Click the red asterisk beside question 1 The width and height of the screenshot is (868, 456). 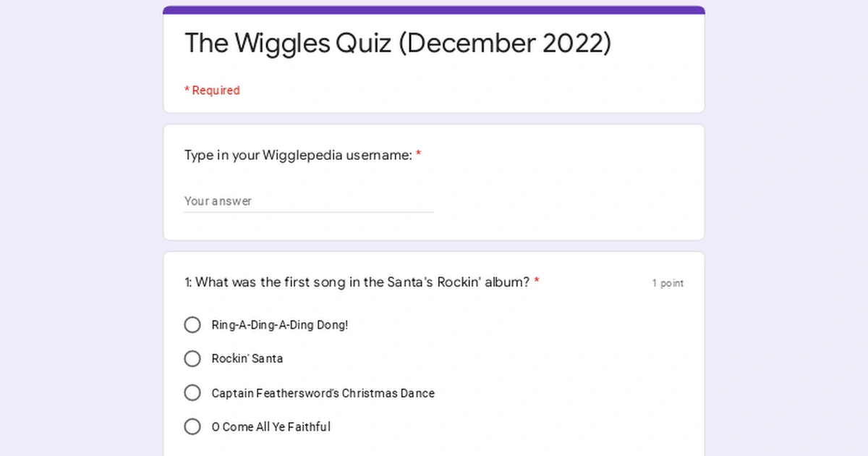coord(535,282)
